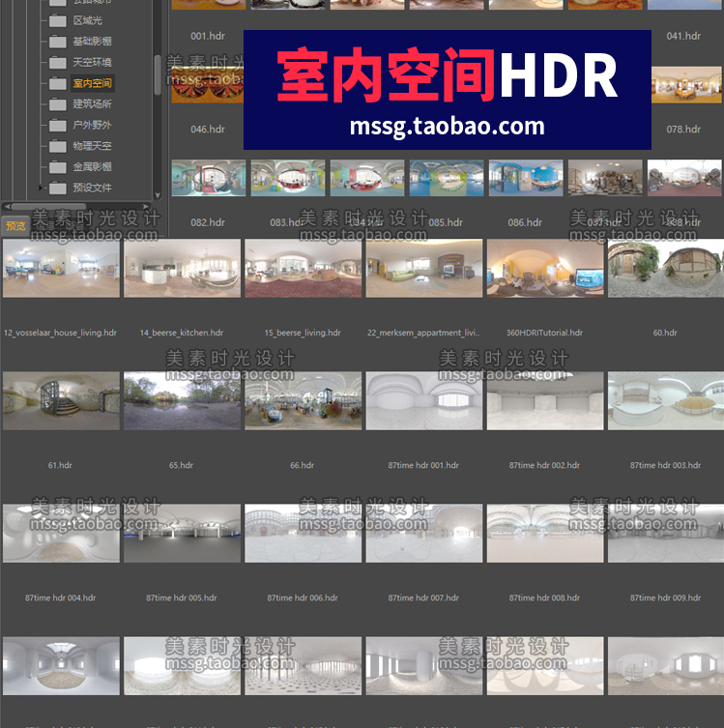This screenshot has height=728, width=724.
Task: Select the highlighted 室内空间 tree label
Action: tap(93, 83)
